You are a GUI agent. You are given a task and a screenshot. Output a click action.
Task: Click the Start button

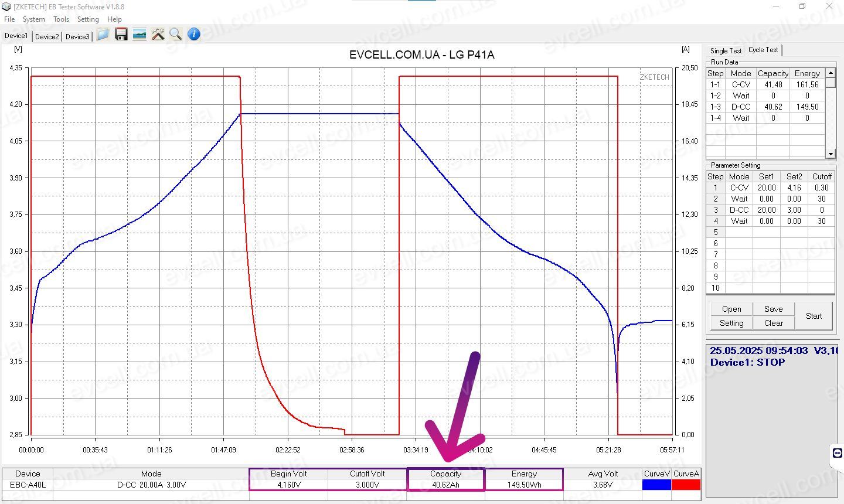(814, 316)
